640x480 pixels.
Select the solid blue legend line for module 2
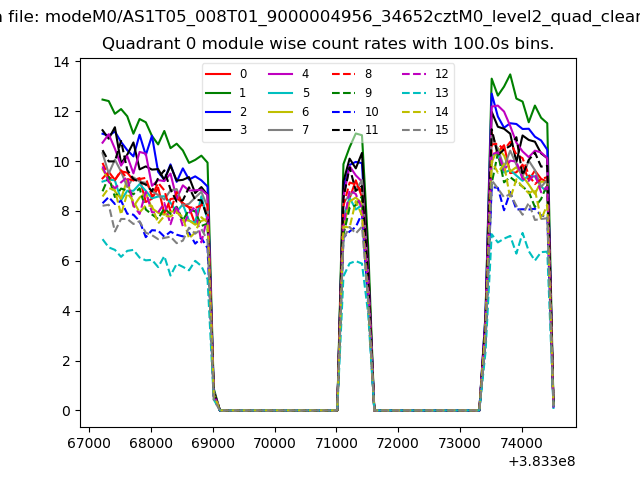[217, 111]
